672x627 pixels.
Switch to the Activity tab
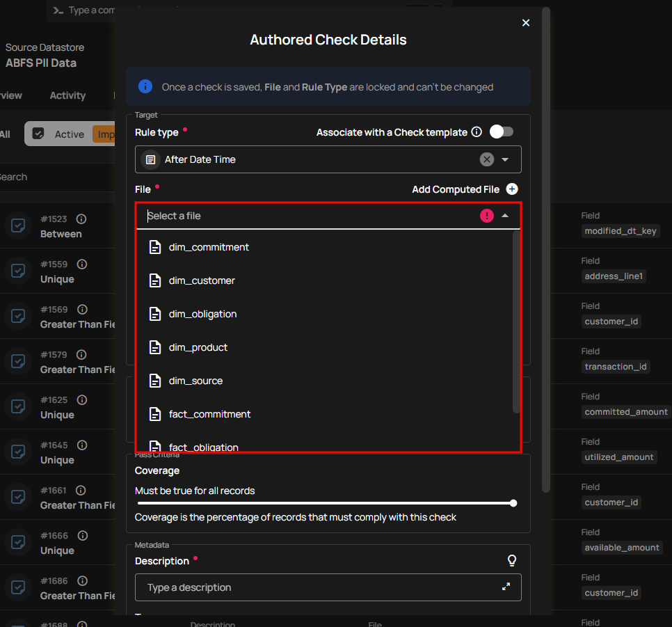67,95
